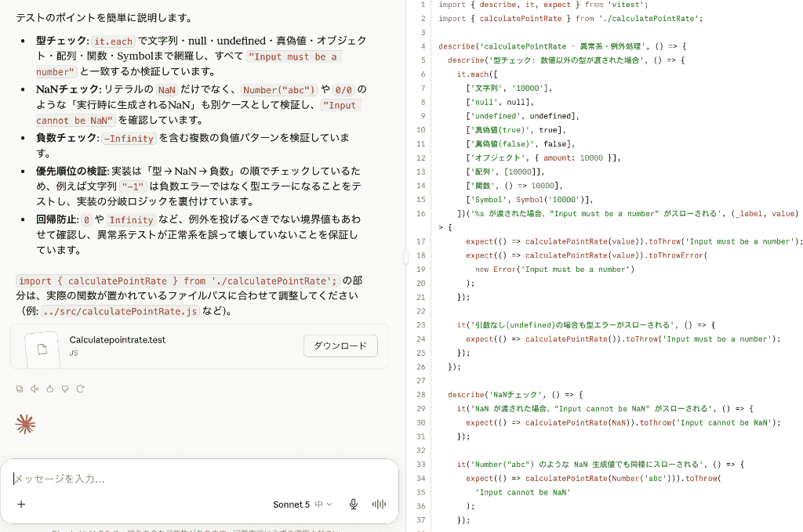
Task: Click the ['オブジェクト', { amount: 10000 }] row
Action: coord(543,157)
